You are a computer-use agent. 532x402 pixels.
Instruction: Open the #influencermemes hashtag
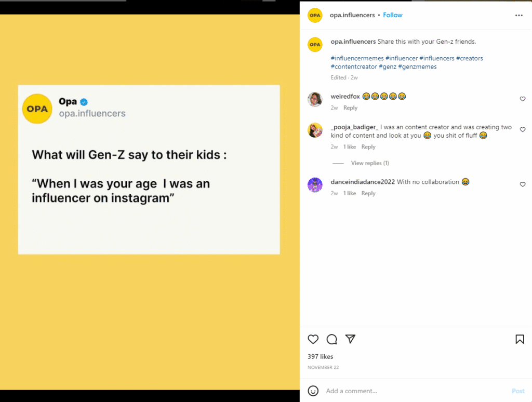coord(357,58)
